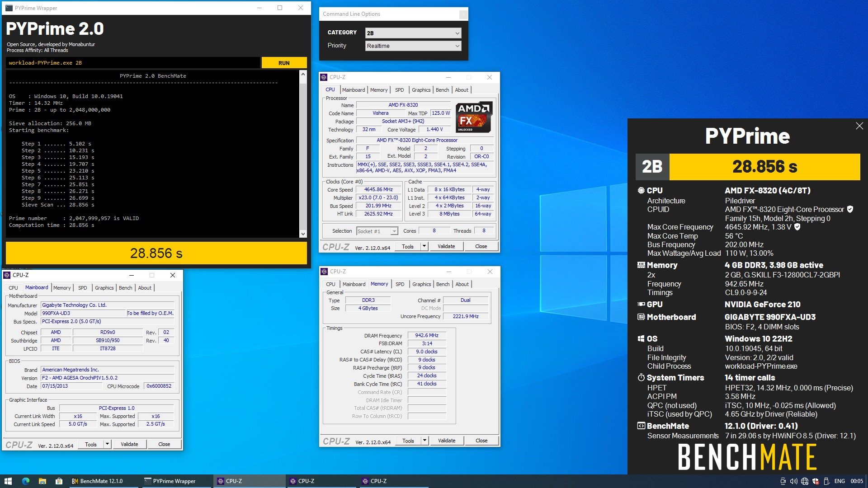This screenshot has height=488, width=868.
Task: Click Validate in Mainboard CPU-Z window
Action: pos(129,444)
